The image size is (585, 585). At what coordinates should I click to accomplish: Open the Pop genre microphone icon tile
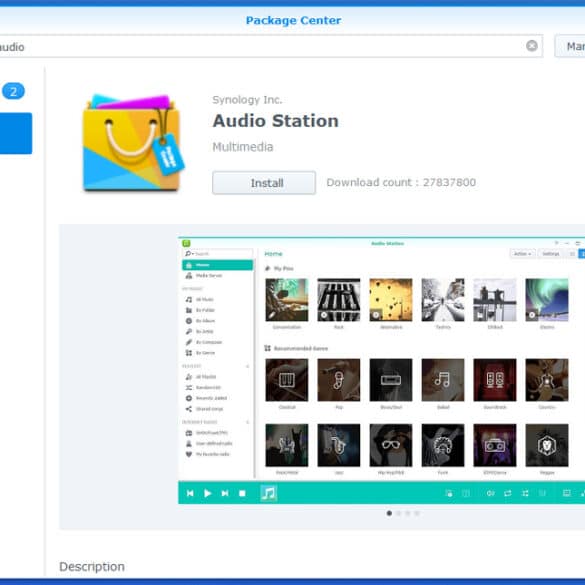click(x=339, y=380)
